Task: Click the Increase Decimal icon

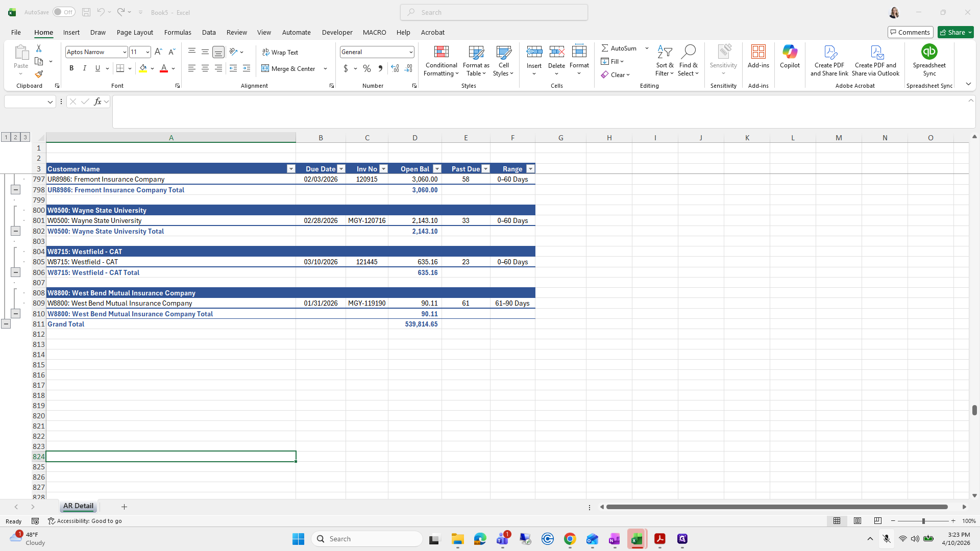Action: 395,68
